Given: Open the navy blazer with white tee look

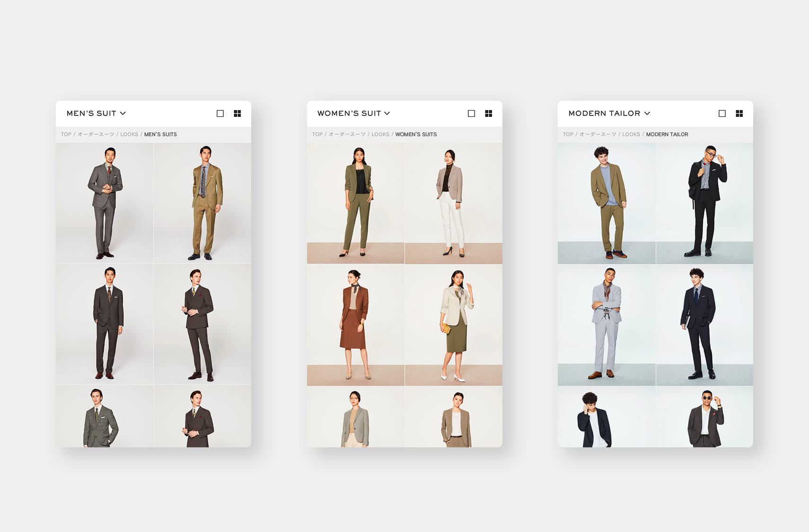Looking at the screenshot, I should click(607, 417).
